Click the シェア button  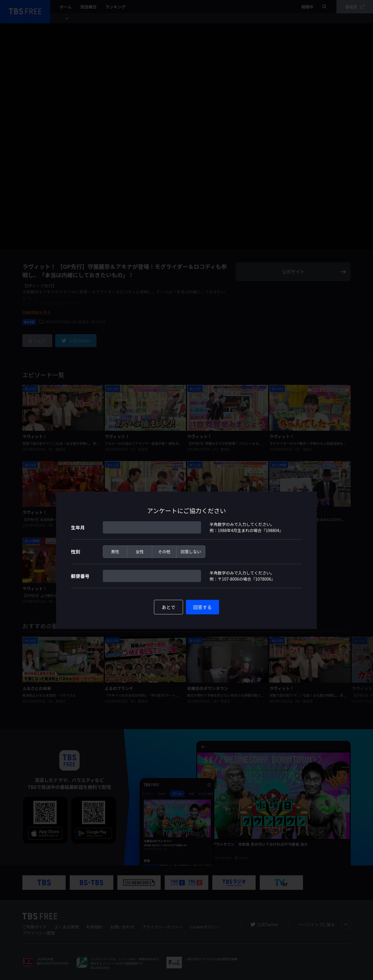coord(37,341)
